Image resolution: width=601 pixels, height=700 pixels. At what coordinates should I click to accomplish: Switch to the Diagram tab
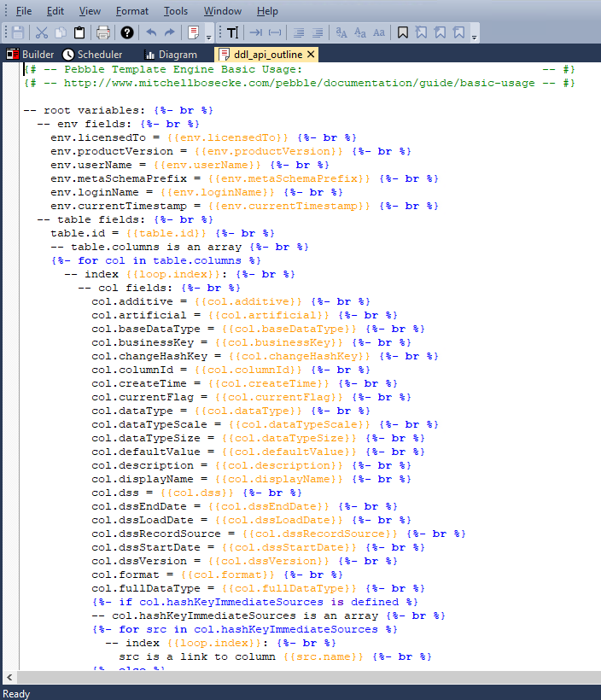(171, 55)
